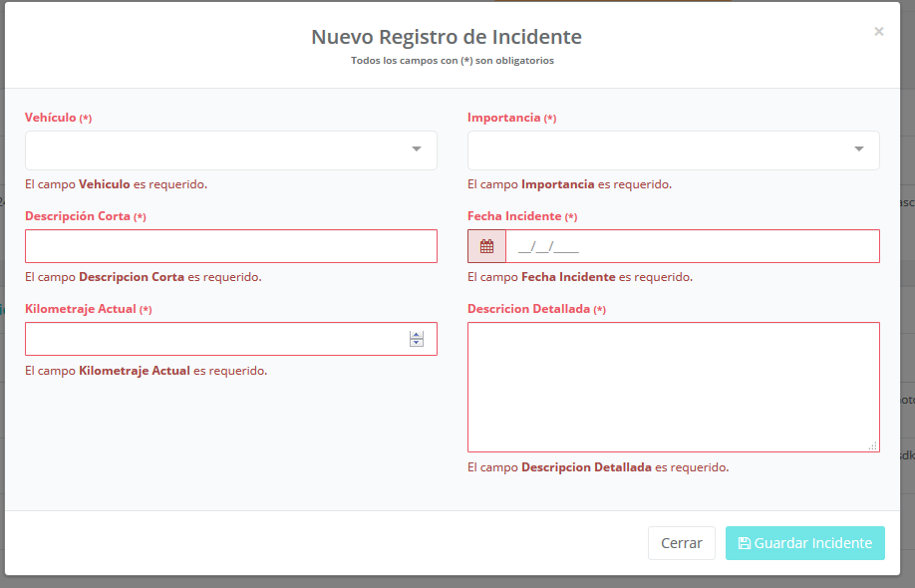Decrease Kilometraje Actual with the down arrow
915x588 pixels.
(417, 343)
